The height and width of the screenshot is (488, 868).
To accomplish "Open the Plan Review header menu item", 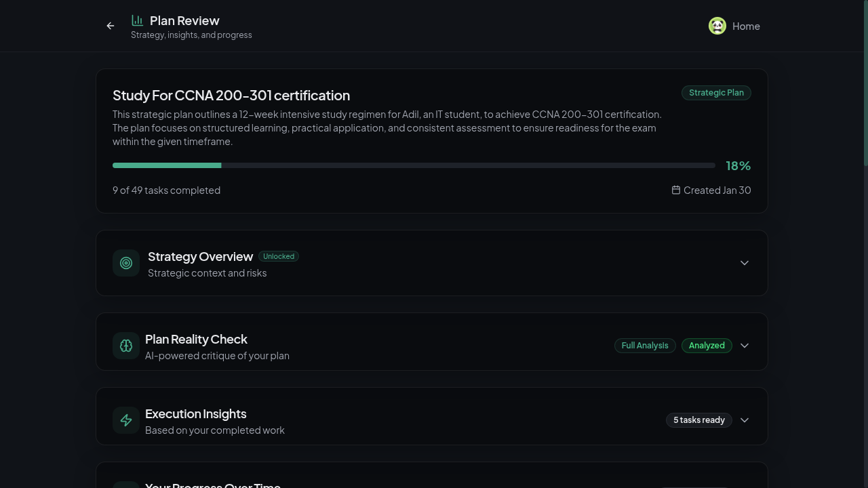I will [184, 20].
